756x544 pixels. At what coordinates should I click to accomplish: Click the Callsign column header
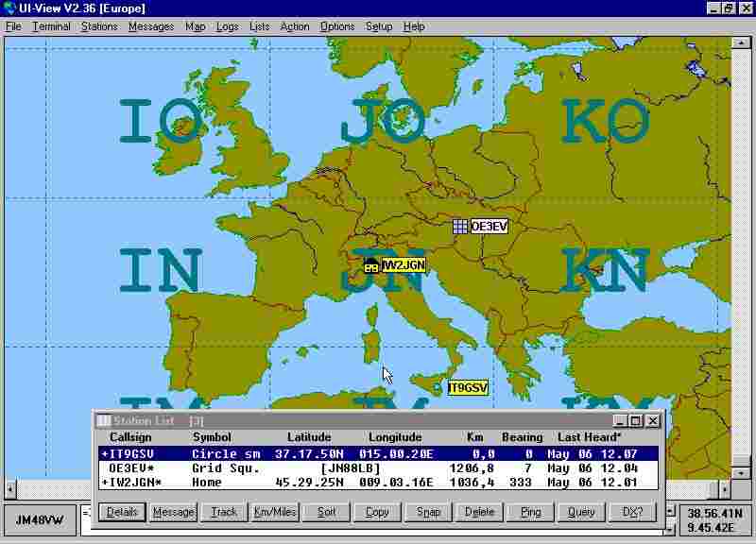[x=130, y=437]
